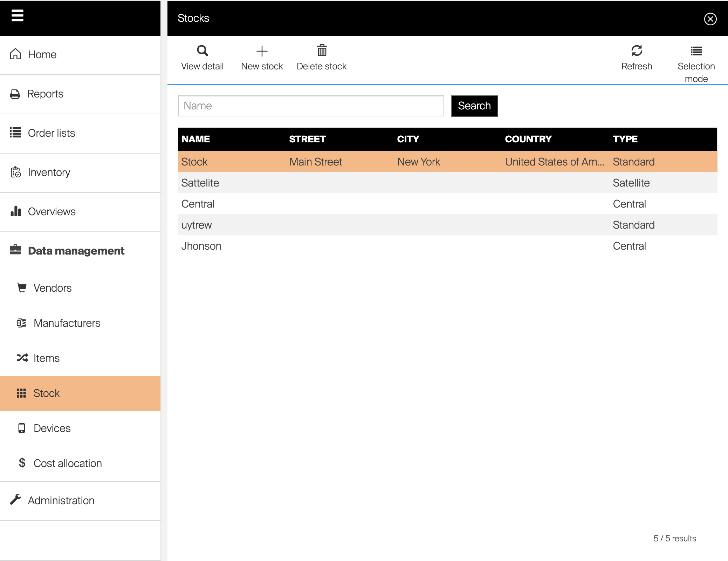Sort by the TYPE column header

(x=625, y=139)
